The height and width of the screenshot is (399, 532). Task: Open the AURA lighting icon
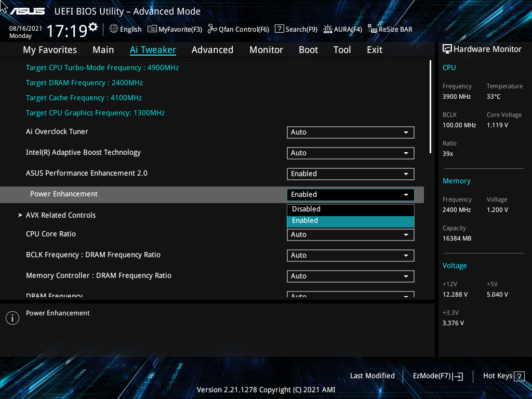[328, 29]
